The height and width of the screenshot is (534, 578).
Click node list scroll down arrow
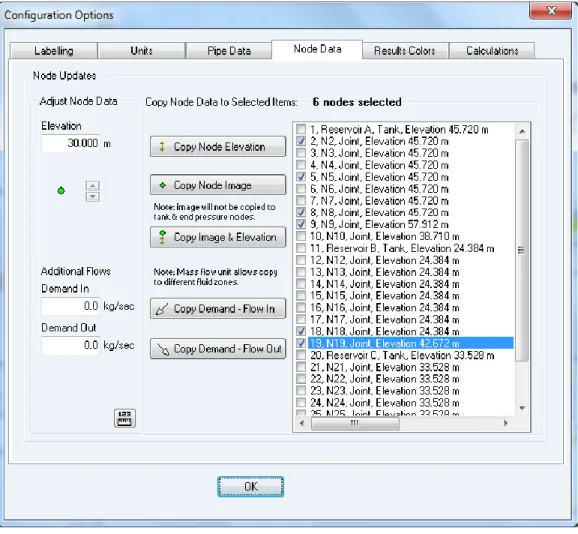522,408
